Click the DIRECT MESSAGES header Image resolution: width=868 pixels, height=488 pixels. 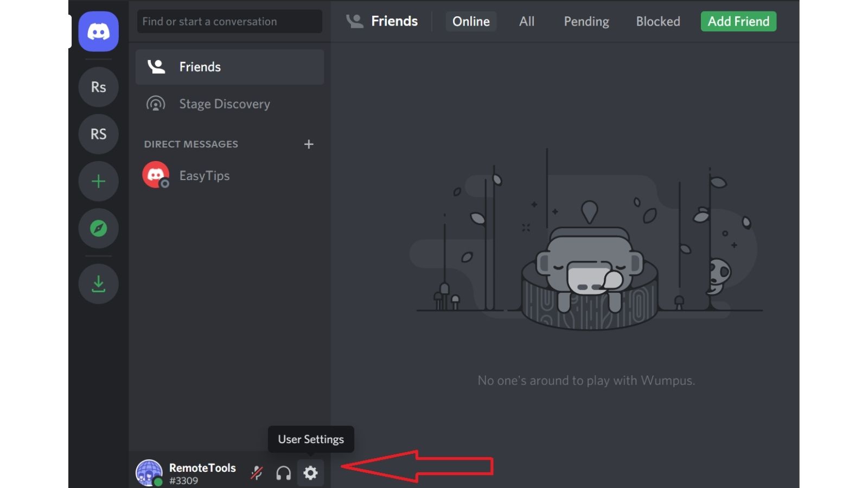191,144
